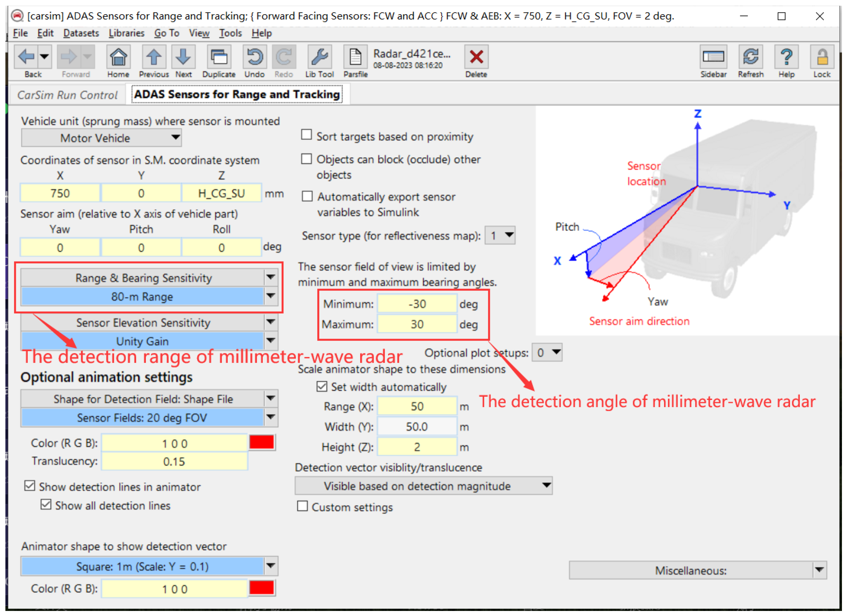Toggle Show all detection lines checkbox
846x616 pixels.
pyautogui.click(x=46, y=505)
